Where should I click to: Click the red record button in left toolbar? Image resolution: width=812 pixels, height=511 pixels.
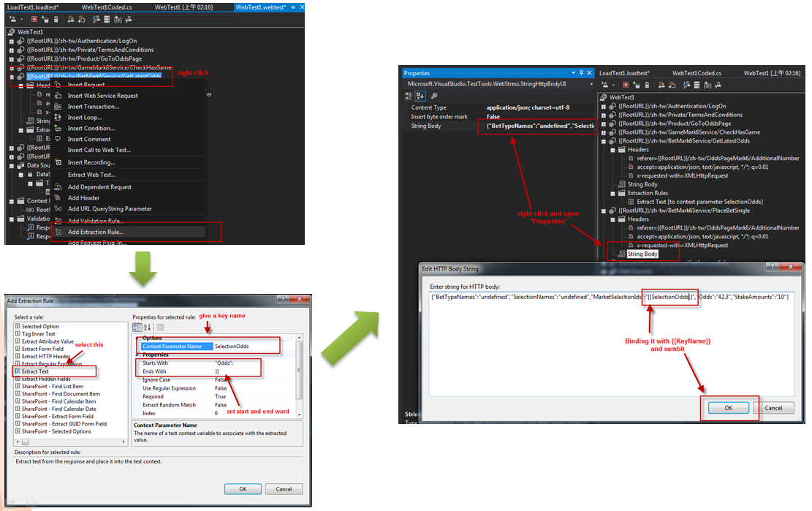tap(34, 19)
